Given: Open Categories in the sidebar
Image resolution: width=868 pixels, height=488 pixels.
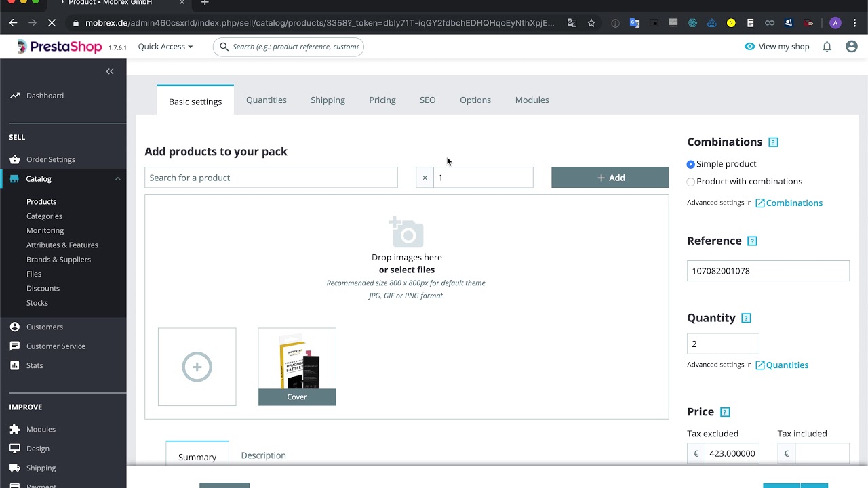Looking at the screenshot, I should point(44,216).
